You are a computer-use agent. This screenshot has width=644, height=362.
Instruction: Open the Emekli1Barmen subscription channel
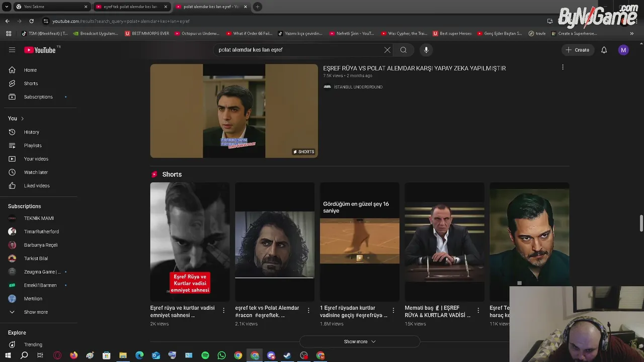[x=40, y=285]
